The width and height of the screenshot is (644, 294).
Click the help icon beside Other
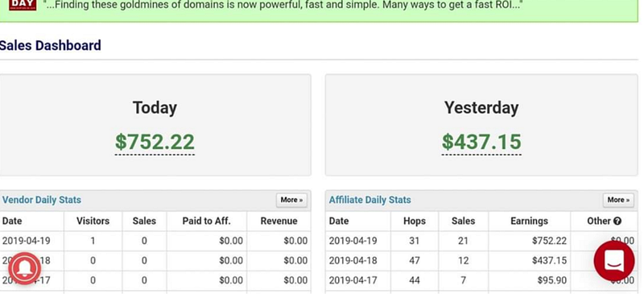click(x=617, y=222)
